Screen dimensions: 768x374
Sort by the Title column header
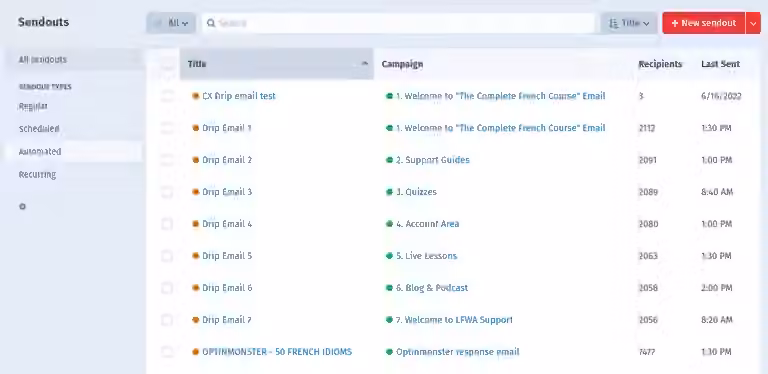[x=277, y=64]
